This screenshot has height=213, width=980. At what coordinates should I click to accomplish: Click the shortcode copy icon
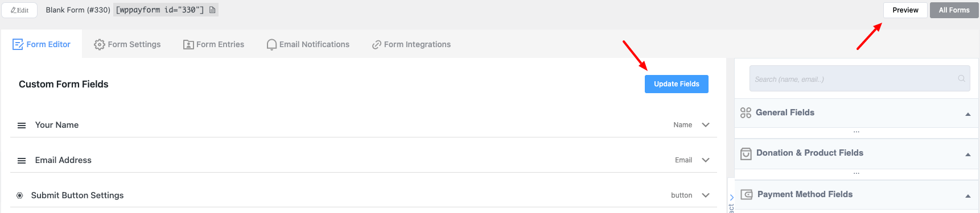[212, 10]
